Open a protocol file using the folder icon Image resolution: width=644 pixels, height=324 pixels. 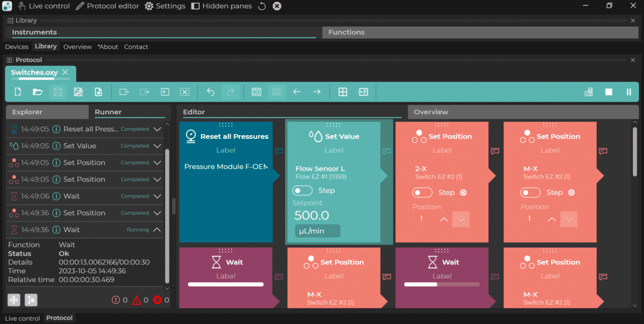click(38, 92)
